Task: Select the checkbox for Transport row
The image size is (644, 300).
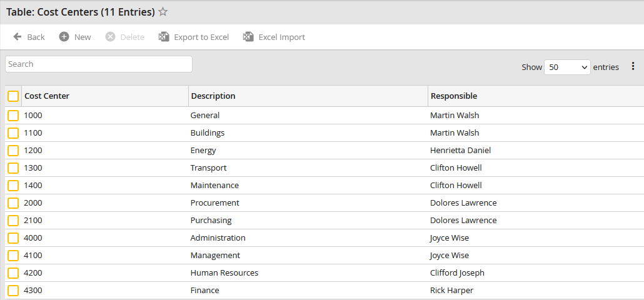Action: pyautogui.click(x=13, y=168)
